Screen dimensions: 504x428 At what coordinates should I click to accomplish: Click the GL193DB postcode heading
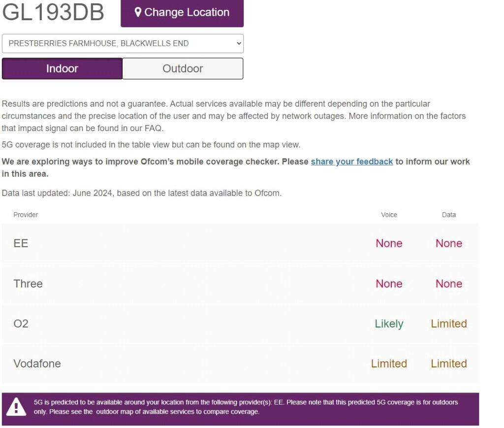pyautogui.click(x=53, y=12)
